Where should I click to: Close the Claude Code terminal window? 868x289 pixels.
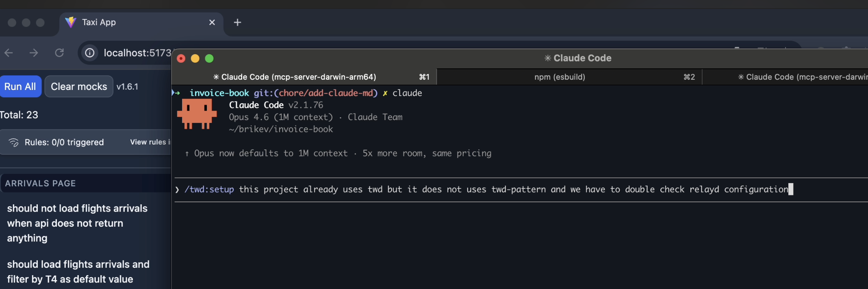(181, 59)
